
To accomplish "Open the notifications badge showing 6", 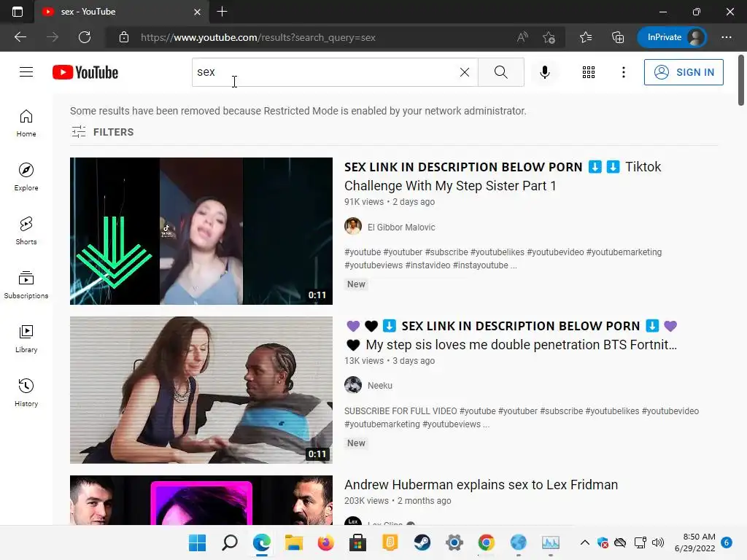I will (x=727, y=542).
